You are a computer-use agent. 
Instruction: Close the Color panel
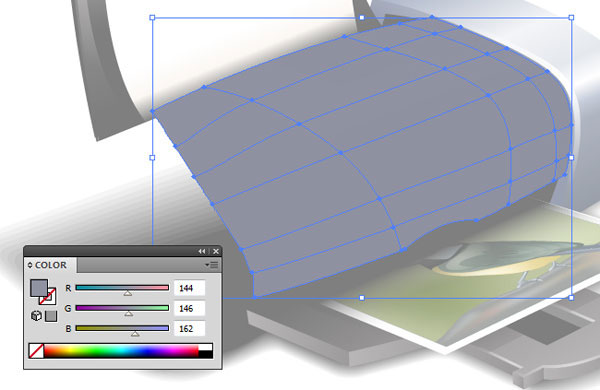click(x=216, y=251)
